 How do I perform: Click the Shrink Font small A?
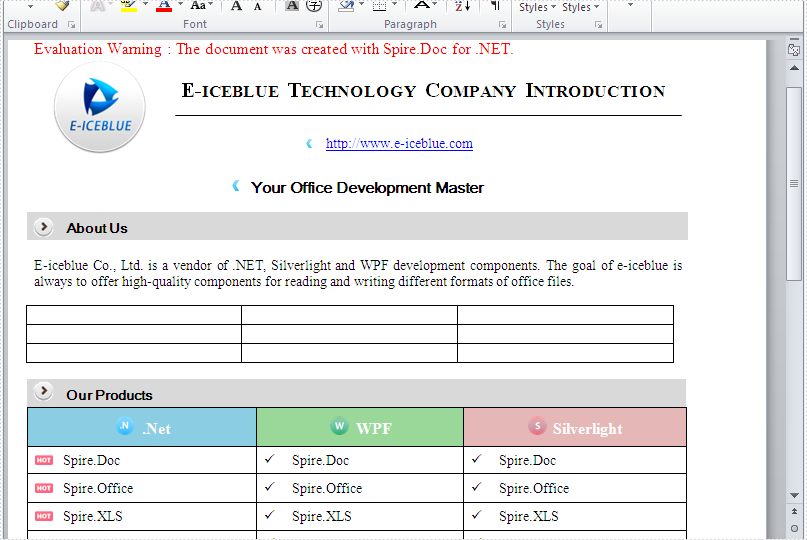pos(257,6)
